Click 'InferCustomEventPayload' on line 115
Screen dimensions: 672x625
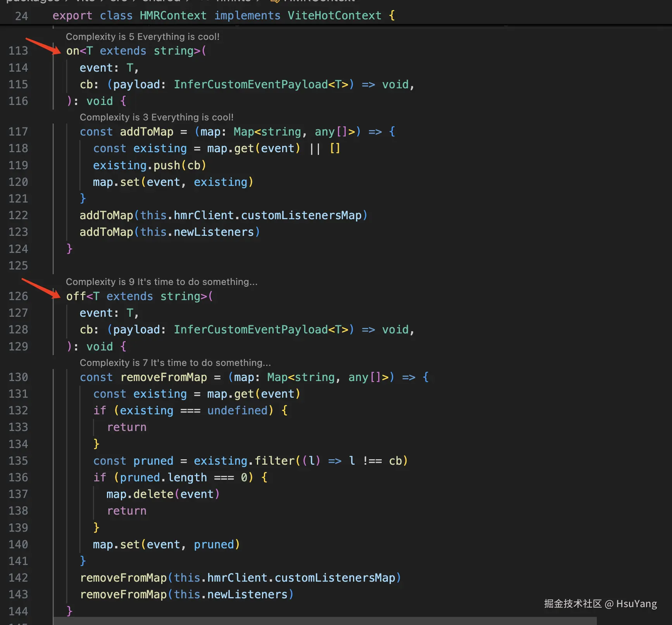tap(251, 85)
